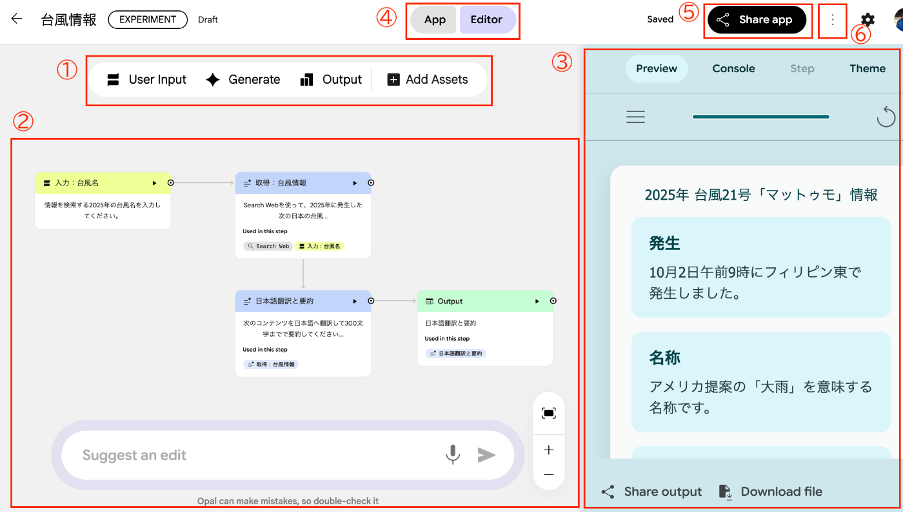This screenshot has width=904, height=512.
Task: Zoom out the canvas with minus button
Action: click(x=548, y=474)
